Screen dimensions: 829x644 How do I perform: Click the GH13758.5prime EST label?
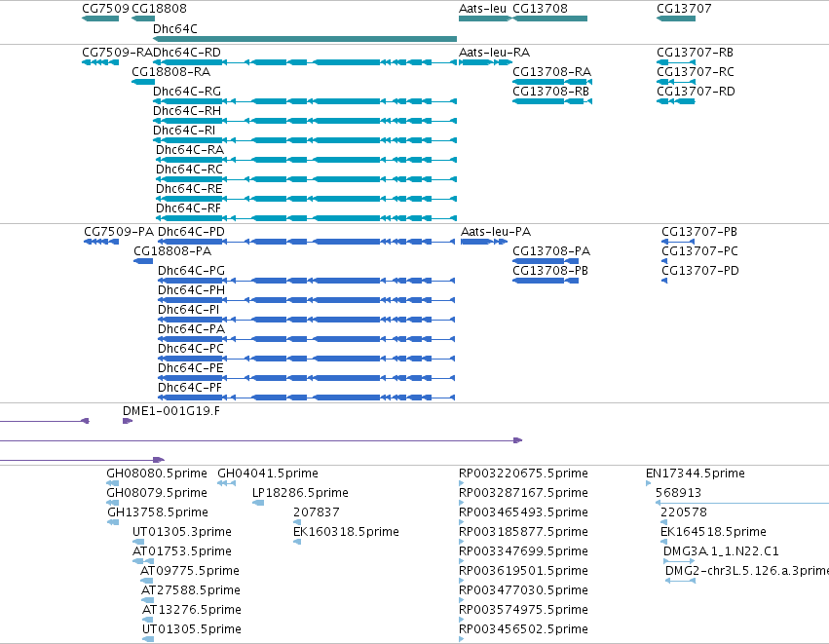[x=158, y=512]
